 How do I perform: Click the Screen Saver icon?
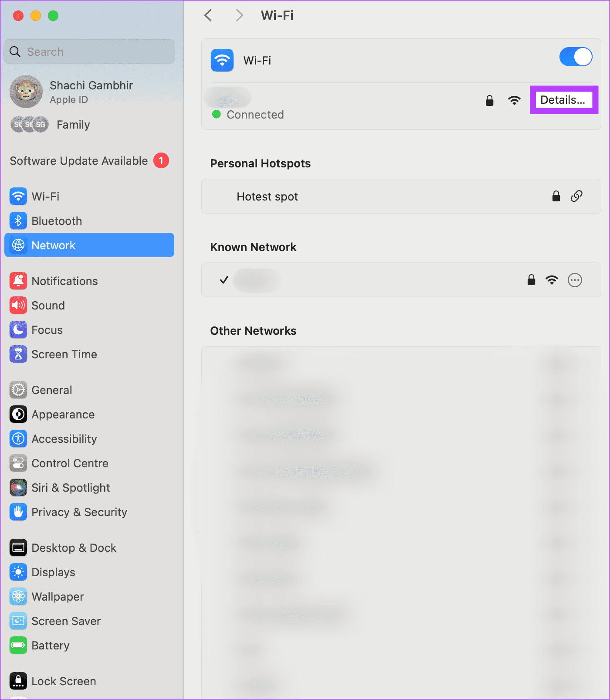click(x=18, y=621)
